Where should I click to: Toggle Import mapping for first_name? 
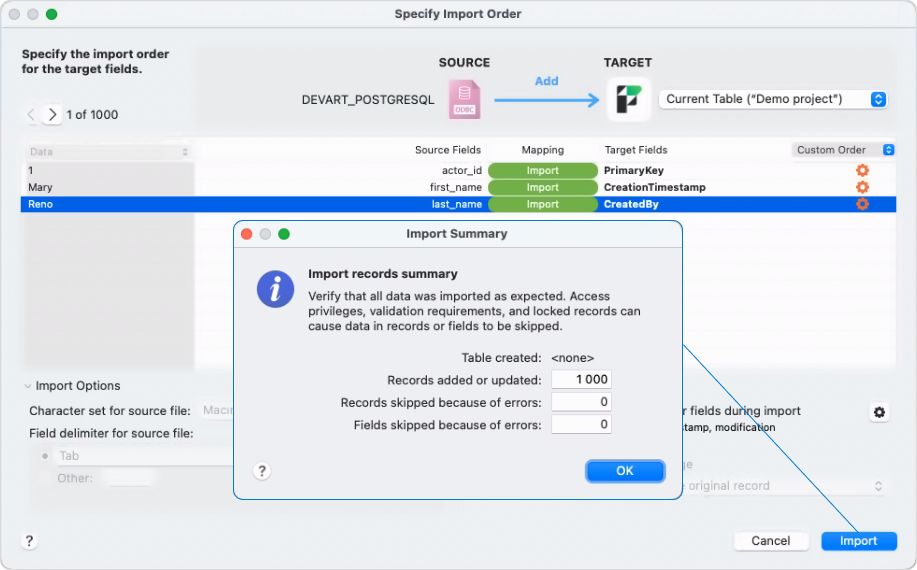(543, 187)
